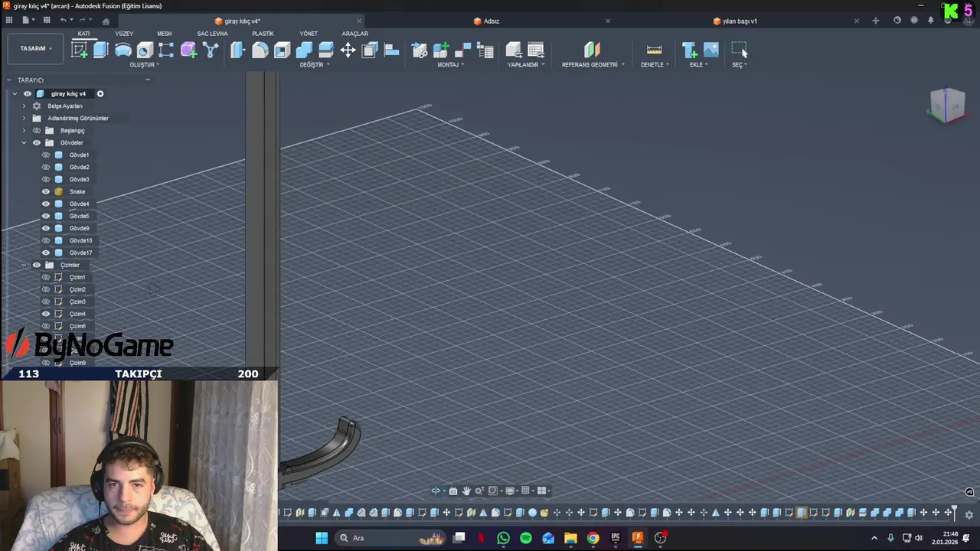Screen dimensions: 980x551
Task: Click the Windows Start button
Action: pos(322,538)
